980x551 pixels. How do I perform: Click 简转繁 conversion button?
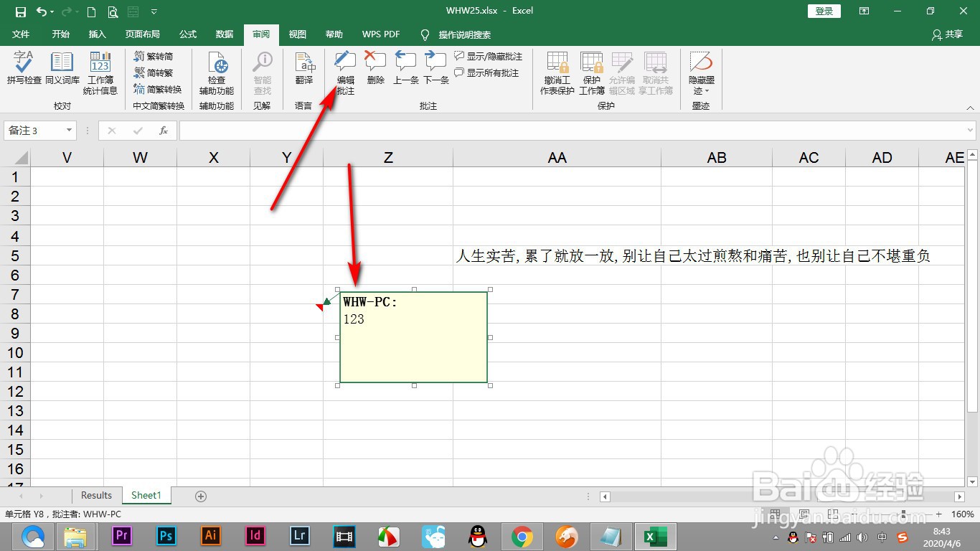[x=154, y=72]
